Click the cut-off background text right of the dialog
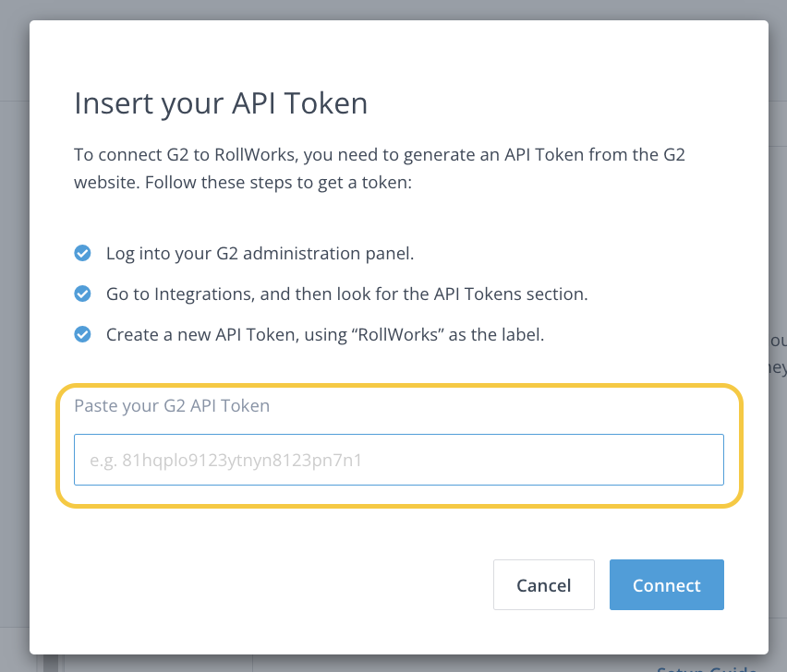Screen dimensions: 787x672 (778, 354)
